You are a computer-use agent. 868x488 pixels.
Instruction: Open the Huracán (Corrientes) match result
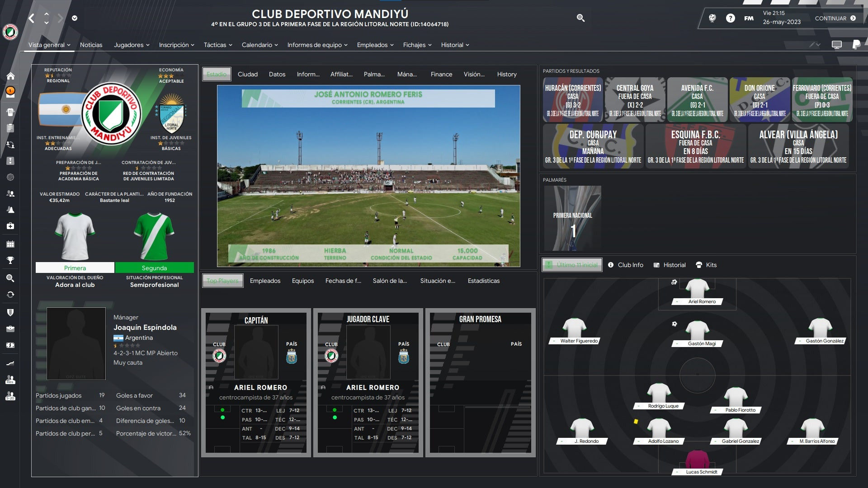click(x=573, y=100)
